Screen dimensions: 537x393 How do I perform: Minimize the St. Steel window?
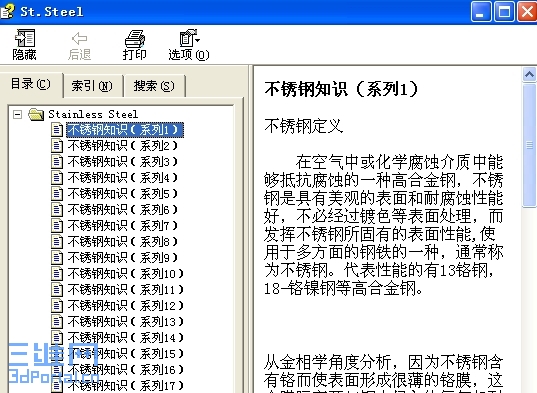481,12
